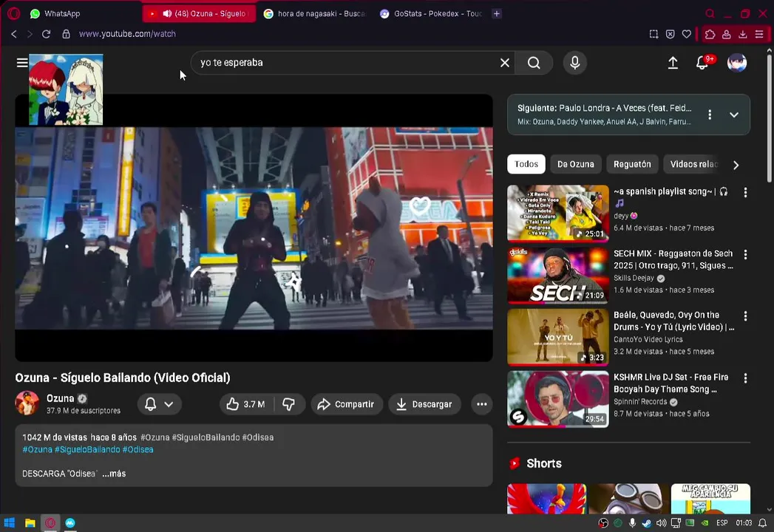Click the address bar URL
774x532 pixels.
tap(127, 33)
